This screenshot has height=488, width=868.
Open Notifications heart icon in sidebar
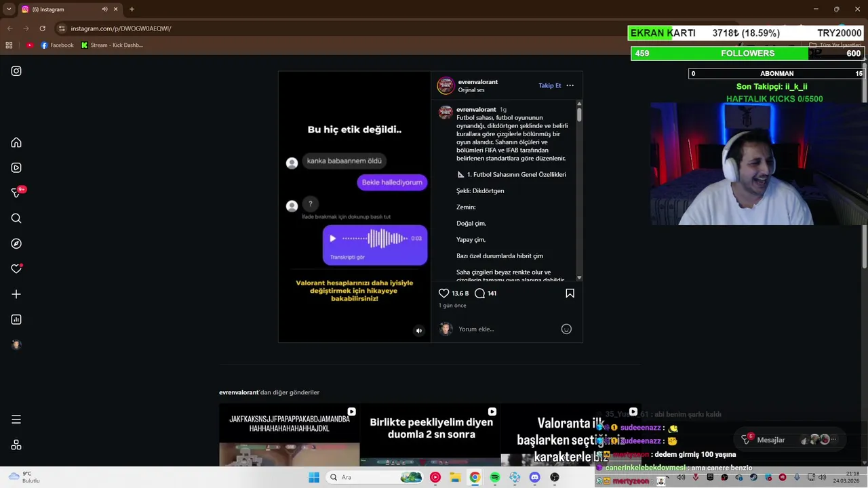click(x=16, y=269)
